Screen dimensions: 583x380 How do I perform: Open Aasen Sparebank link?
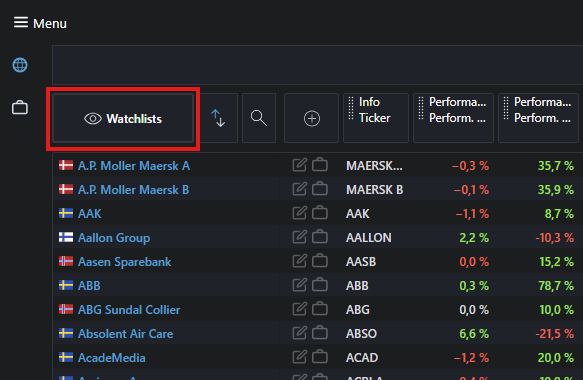click(x=125, y=262)
